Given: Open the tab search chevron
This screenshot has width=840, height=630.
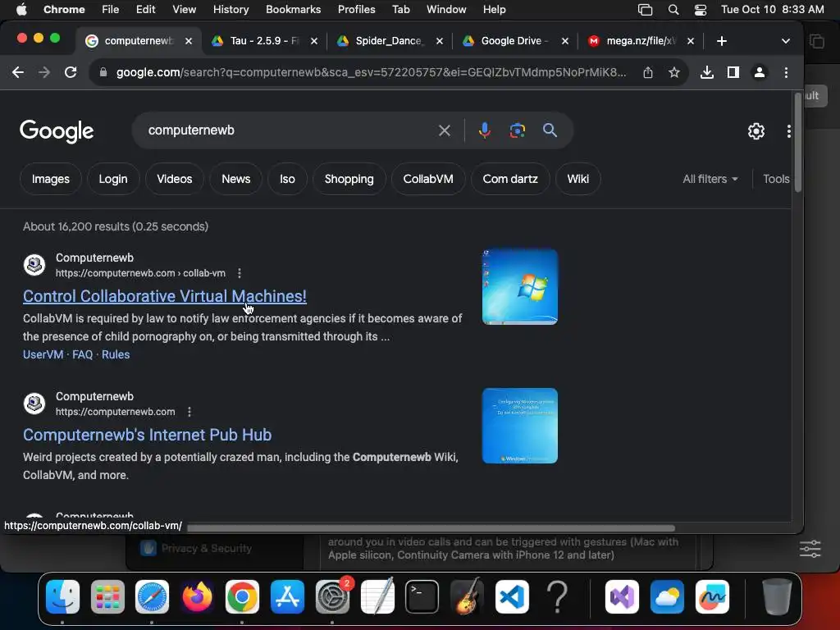Looking at the screenshot, I should (x=785, y=41).
